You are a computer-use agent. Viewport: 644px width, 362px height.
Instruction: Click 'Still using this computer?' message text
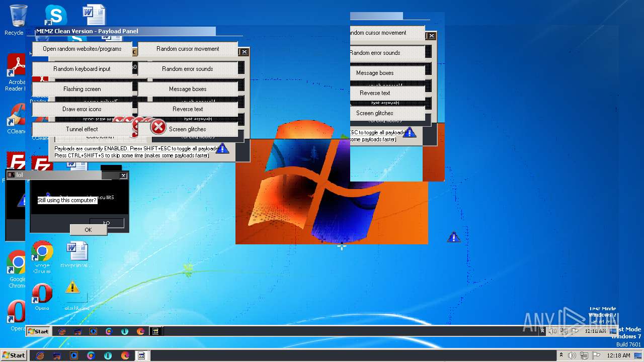67,200
